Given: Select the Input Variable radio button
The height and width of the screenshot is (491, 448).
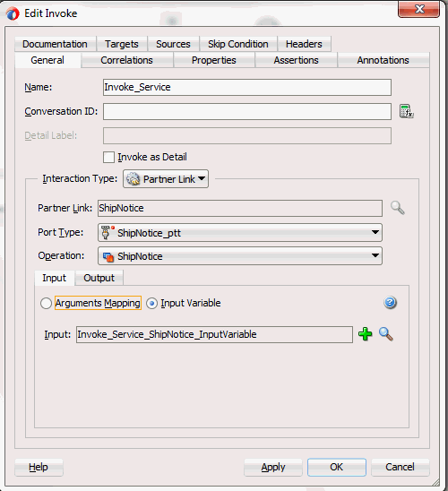Looking at the screenshot, I should 151,303.
